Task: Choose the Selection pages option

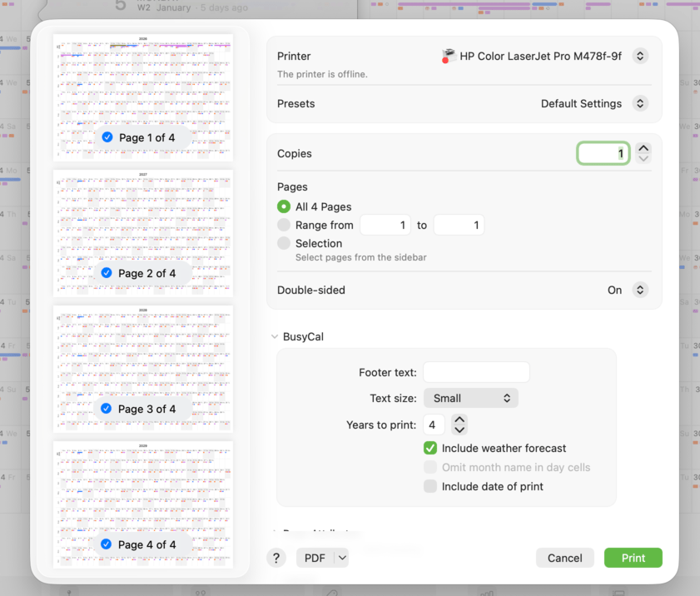Action: [x=285, y=243]
